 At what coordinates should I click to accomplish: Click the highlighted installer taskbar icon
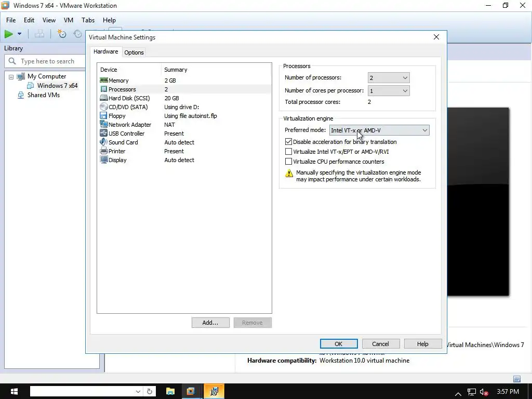pos(214,392)
